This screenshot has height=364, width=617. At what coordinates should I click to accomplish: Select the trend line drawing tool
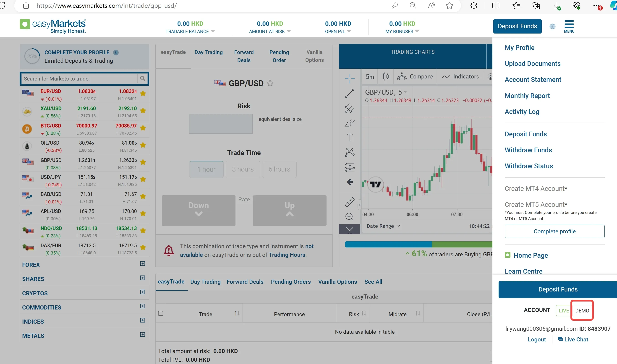[x=350, y=94]
